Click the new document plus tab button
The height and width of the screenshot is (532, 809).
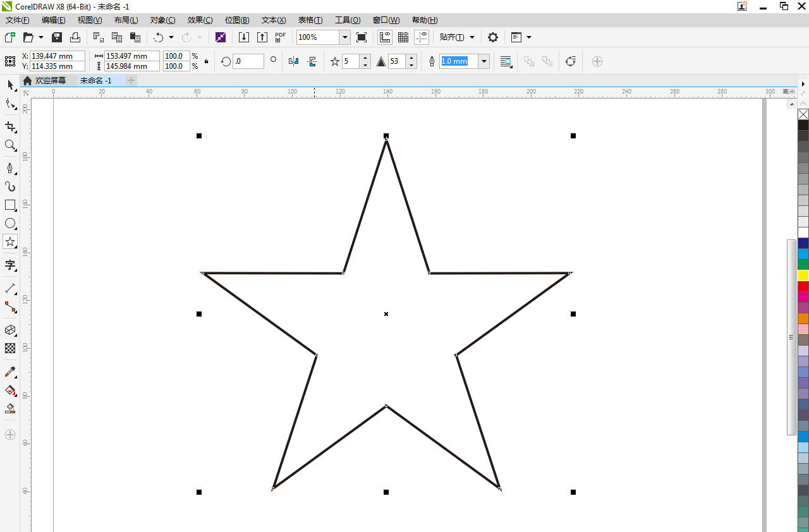pyautogui.click(x=131, y=80)
